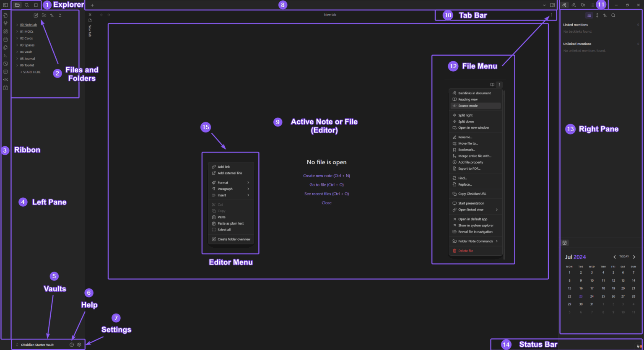Open the + START HERE note
Viewport: 644px width, 350px height.
point(31,72)
